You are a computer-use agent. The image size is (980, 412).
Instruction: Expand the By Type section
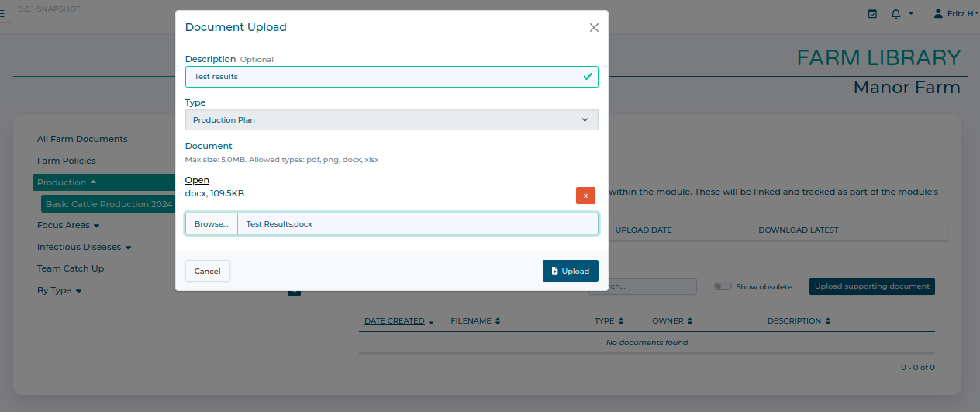59,291
